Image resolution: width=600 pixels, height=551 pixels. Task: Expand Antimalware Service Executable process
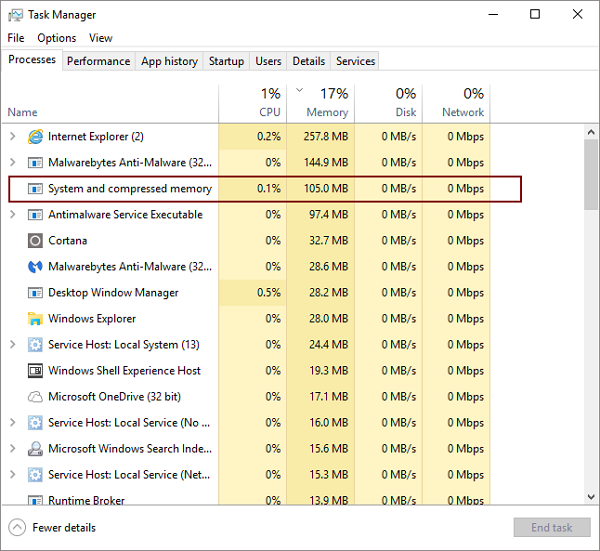(13, 214)
